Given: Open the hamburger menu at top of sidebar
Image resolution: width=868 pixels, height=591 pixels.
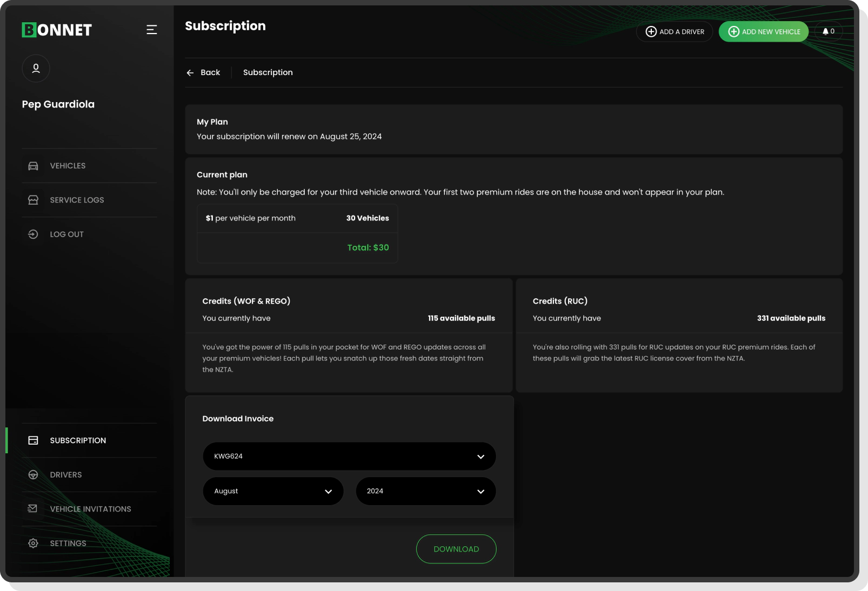Looking at the screenshot, I should [152, 30].
